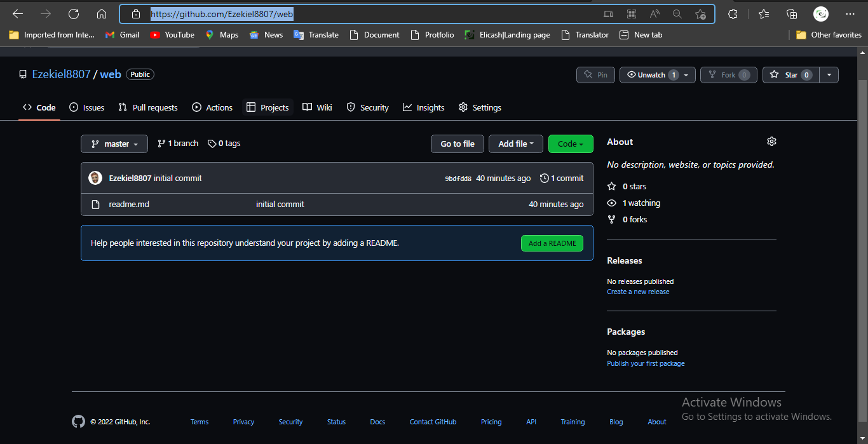Expand the arrow beside the Star button

tap(829, 75)
